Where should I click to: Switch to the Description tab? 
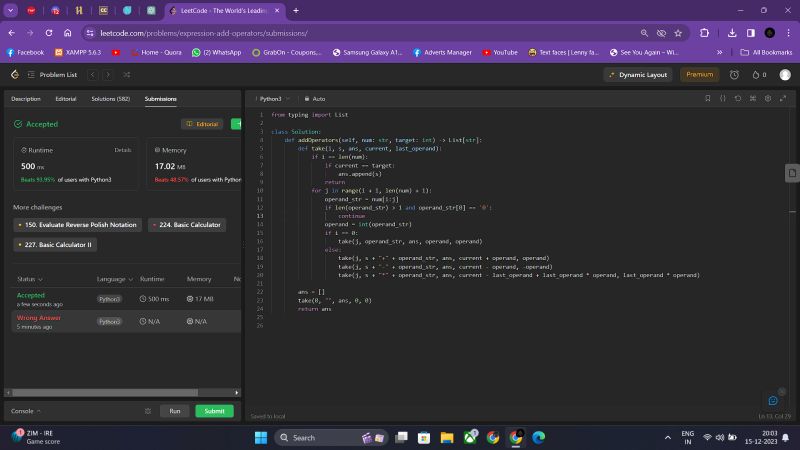point(26,99)
